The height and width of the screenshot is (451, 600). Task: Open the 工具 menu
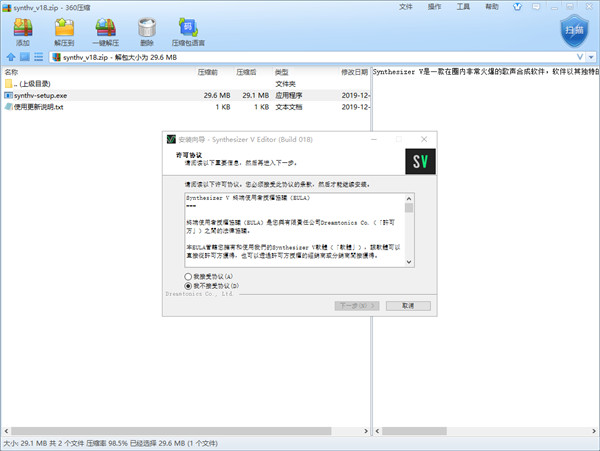(463, 7)
